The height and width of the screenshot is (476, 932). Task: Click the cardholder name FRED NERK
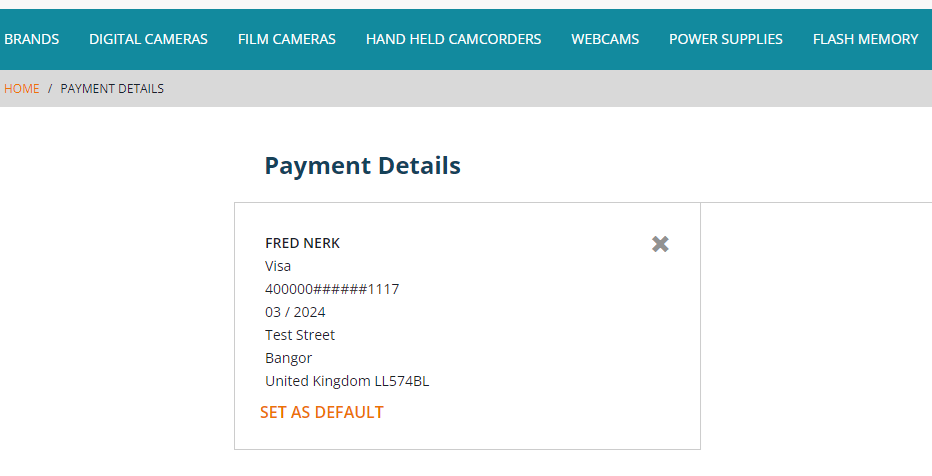[x=303, y=243]
